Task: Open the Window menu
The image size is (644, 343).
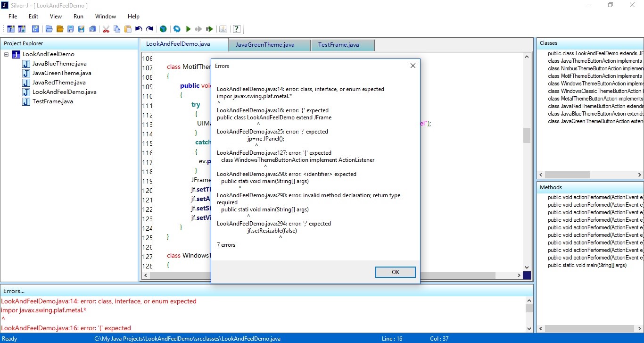Action: (x=106, y=17)
